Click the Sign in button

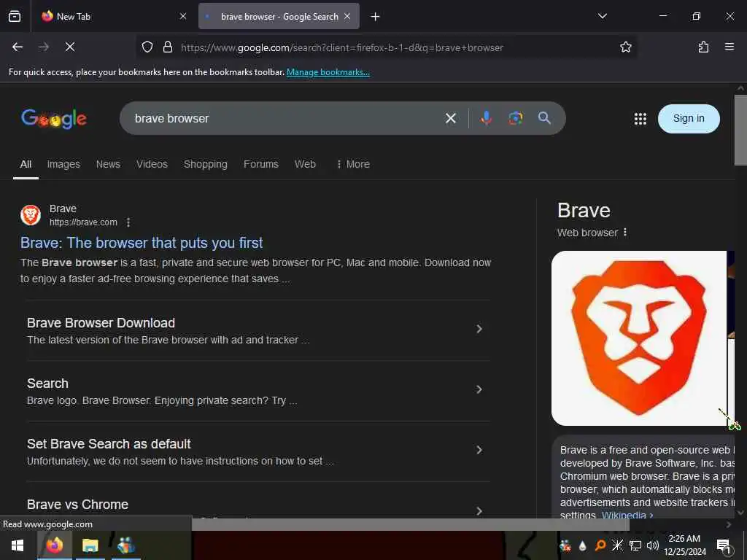tap(689, 119)
